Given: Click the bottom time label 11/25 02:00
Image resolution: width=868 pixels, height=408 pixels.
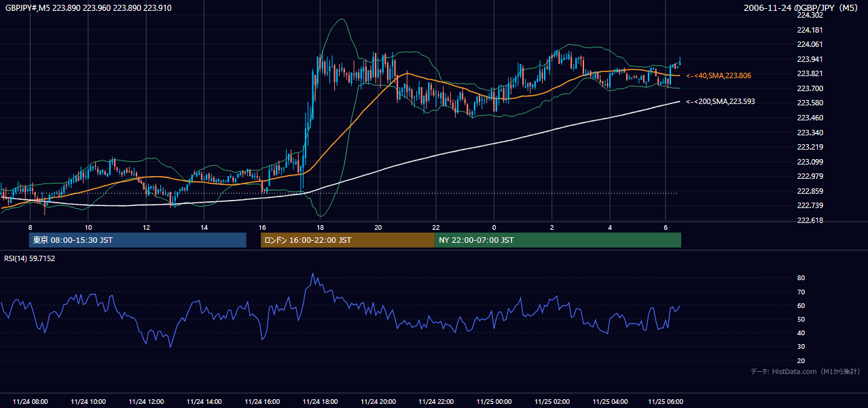Looking at the screenshot, I should tap(552, 401).
